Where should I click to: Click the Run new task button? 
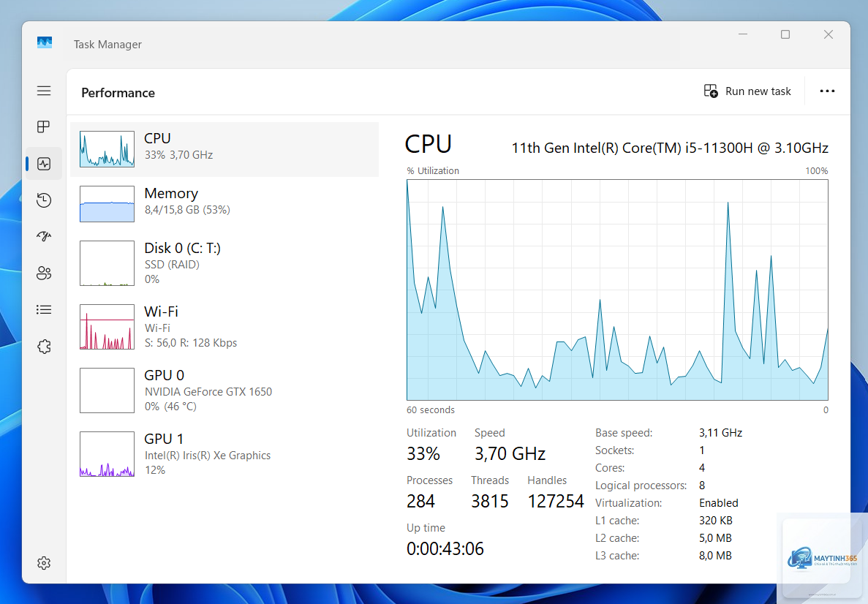click(747, 91)
